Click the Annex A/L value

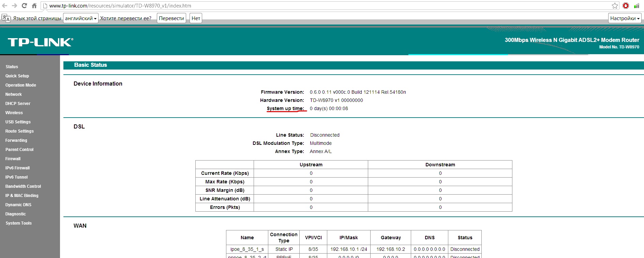pos(320,151)
